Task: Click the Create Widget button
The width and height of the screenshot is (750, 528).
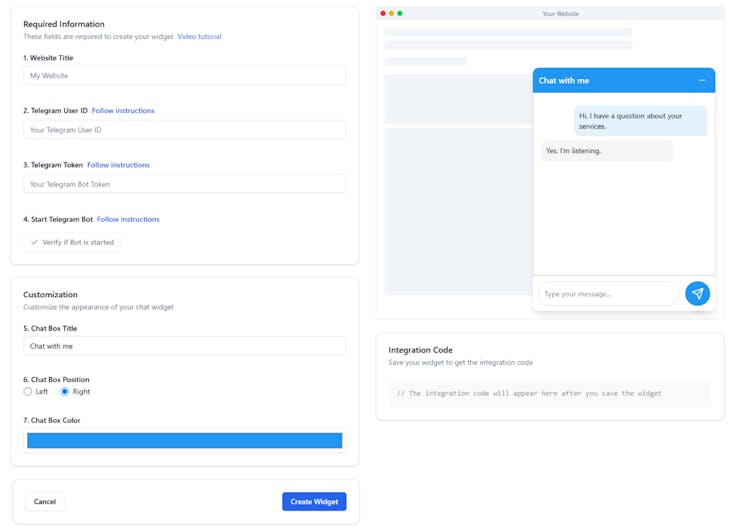Action: [314, 501]
